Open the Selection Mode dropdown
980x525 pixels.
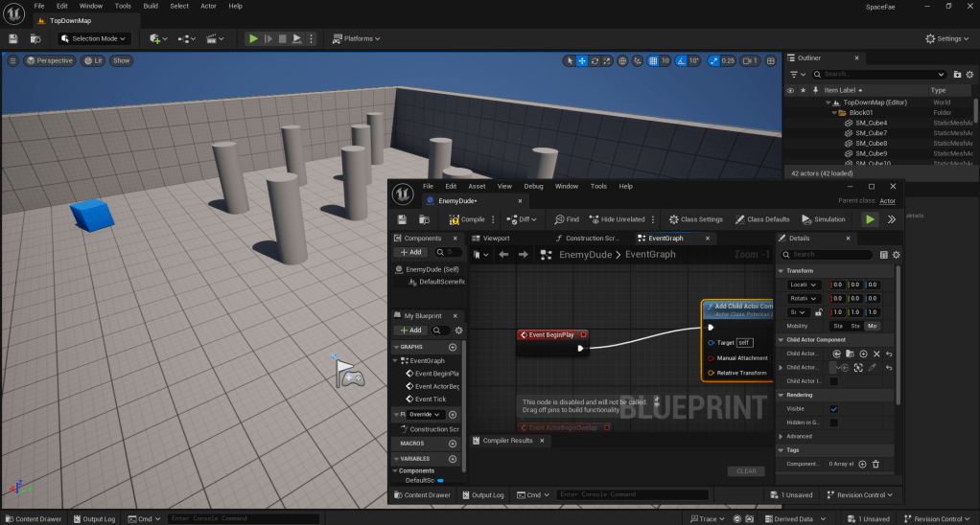93,38
